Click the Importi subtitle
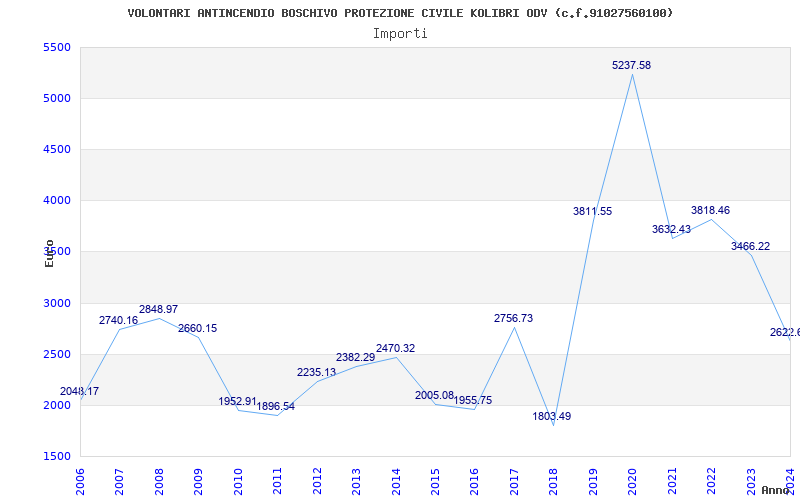Screen dimensions: 800x500 400,34
